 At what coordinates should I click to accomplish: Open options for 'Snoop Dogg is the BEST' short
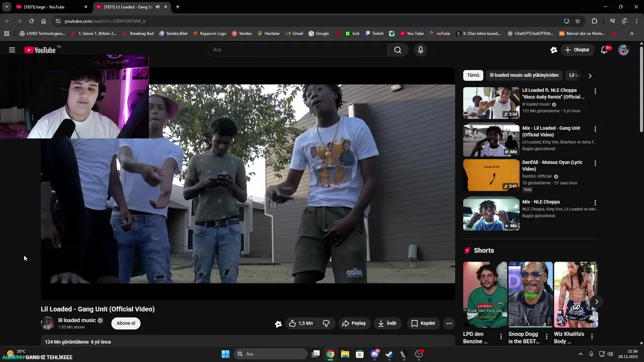pyautogui.click(x=546, y=337)
